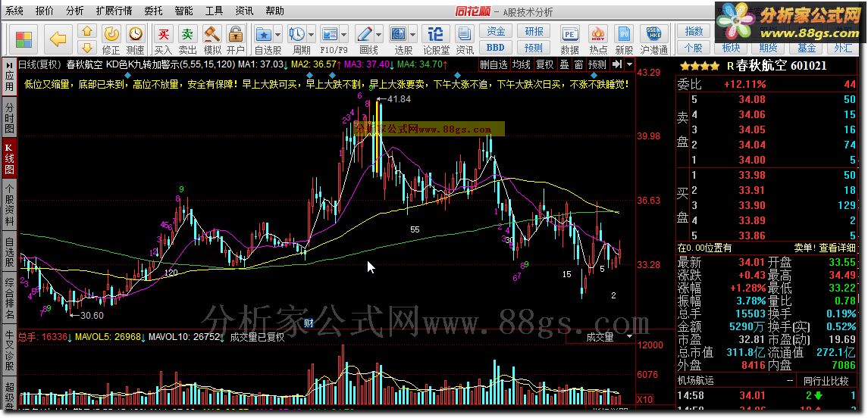868x418 pixels.
Task: Click the 研报 toolbar button
Action: point(534,31)
